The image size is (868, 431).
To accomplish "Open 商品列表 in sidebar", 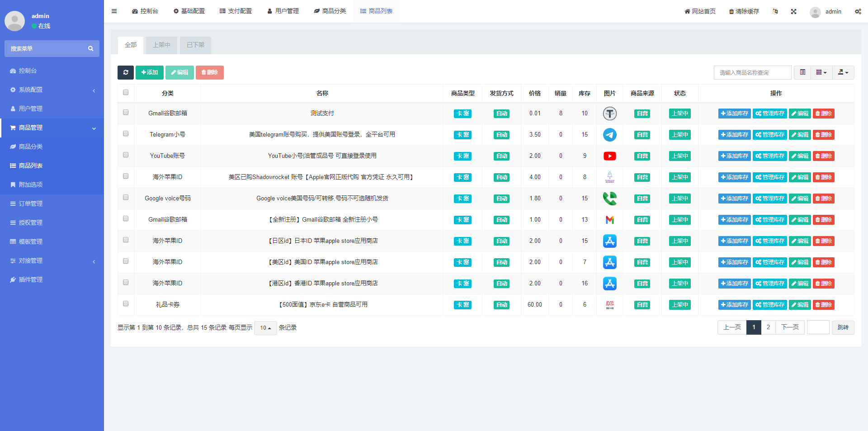I will pos(52,166).
